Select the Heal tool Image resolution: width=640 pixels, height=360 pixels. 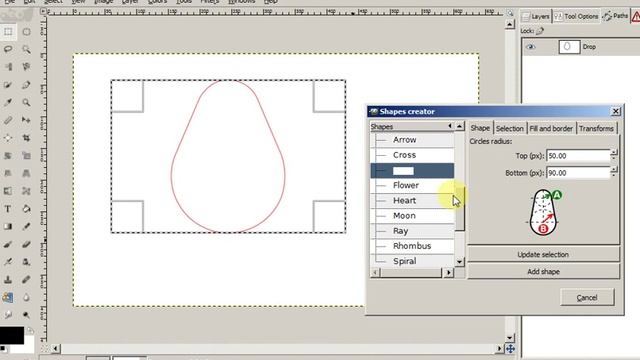(26, 280)
